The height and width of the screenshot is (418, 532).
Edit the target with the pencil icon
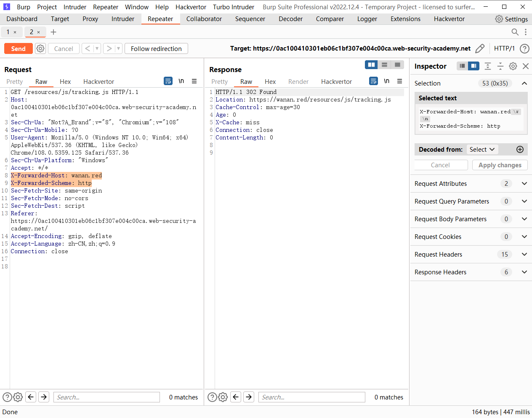click(x=480, y=48)
